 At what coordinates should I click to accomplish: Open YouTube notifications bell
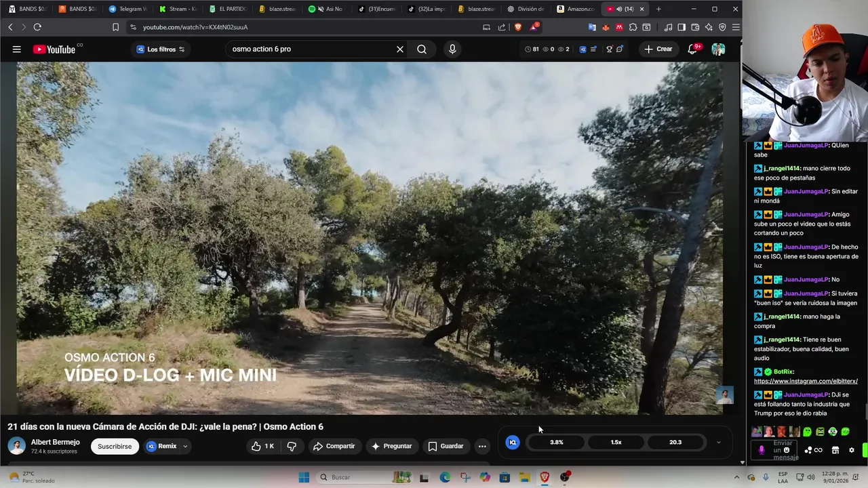click(692, 49)
